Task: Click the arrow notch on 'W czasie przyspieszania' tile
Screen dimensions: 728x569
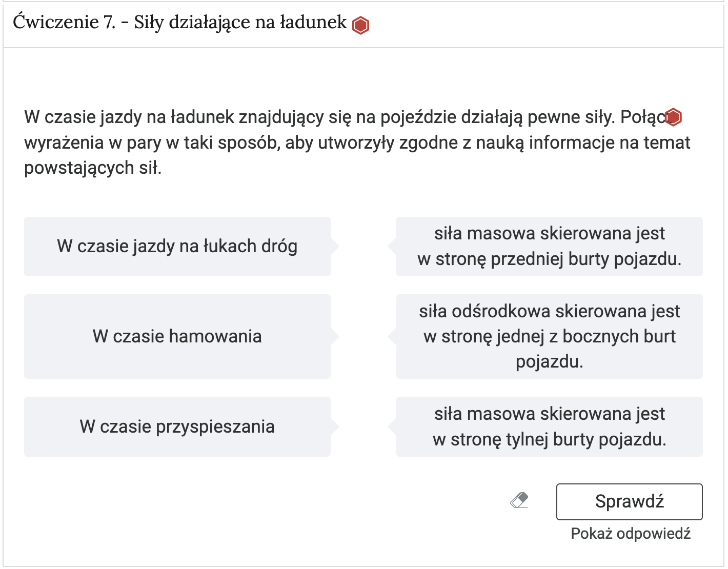Action: coord(336,427)
